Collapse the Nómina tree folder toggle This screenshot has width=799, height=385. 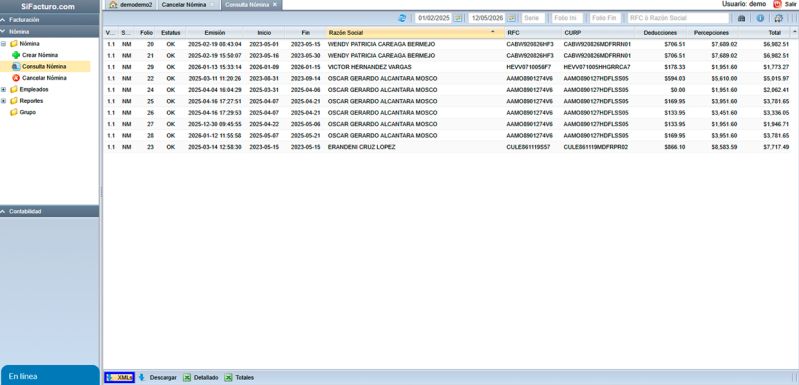tap(4, 44)
